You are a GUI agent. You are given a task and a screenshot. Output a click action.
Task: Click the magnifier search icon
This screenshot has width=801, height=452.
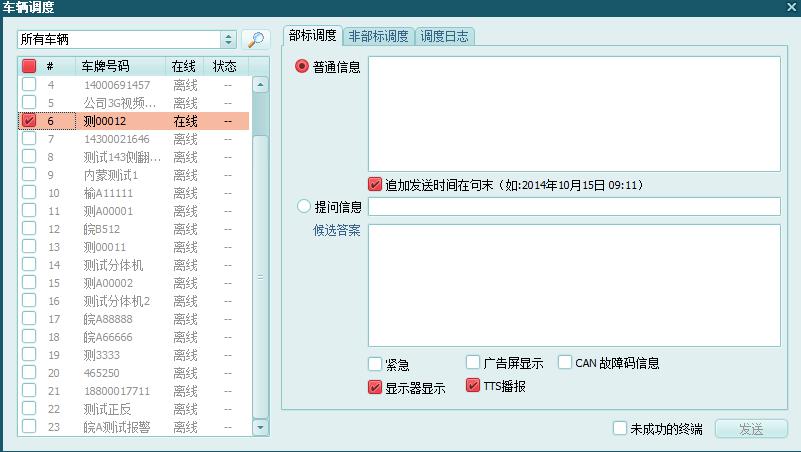click(256, 40)
